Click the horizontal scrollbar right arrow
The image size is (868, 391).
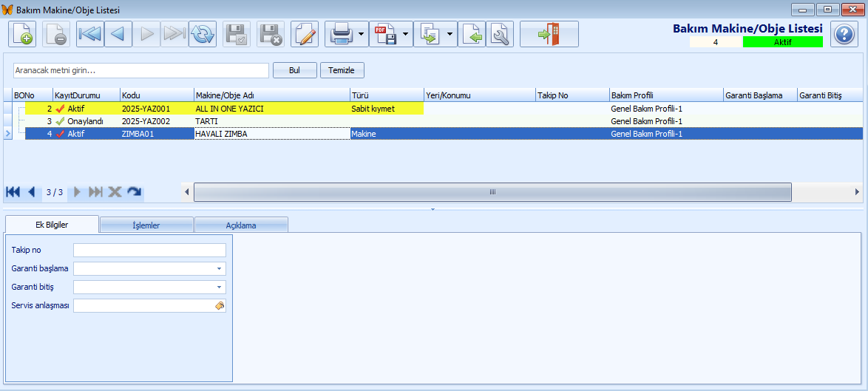857,192
